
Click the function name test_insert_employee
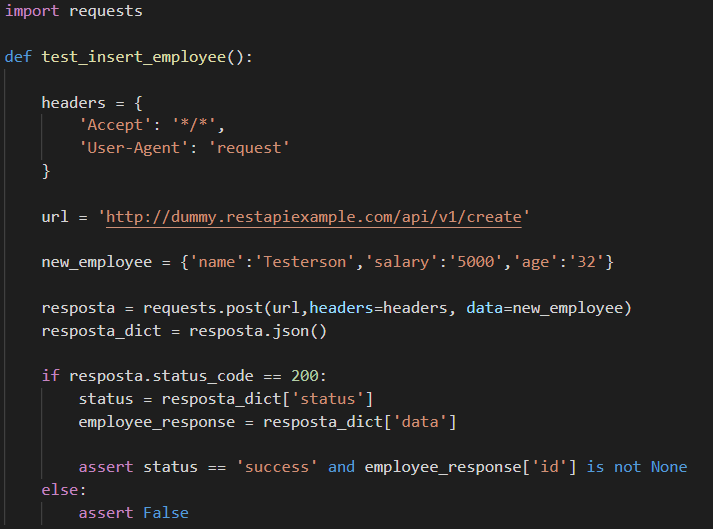coord(134,57)
